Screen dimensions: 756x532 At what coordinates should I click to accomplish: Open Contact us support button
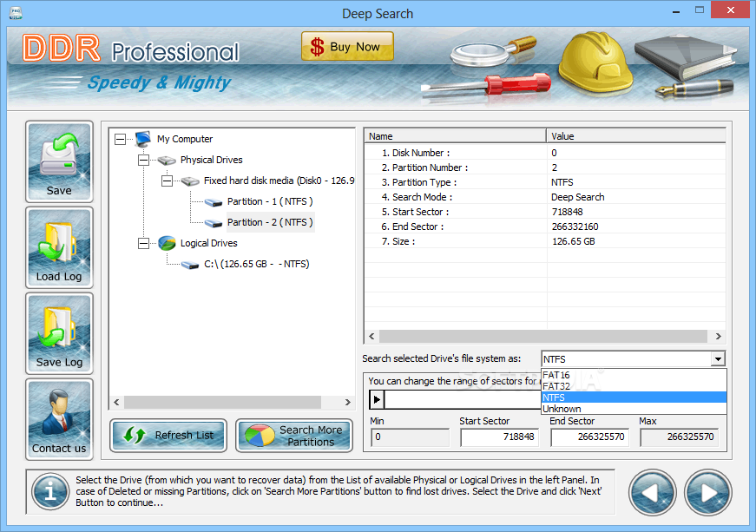click(59, 419)
